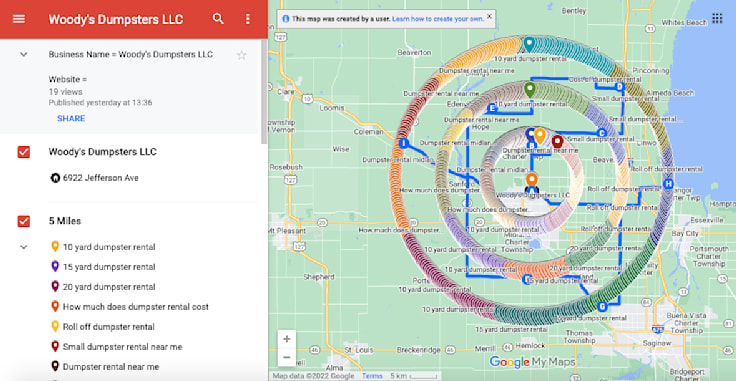Select the dark red map pin marker
This screenshot has width=736, height=381.
pyautogui.click(x=557, y=142)
